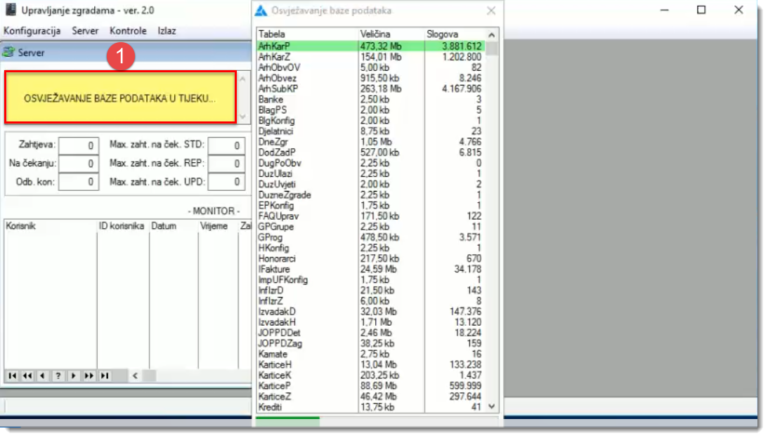This screenshot has width=768, height=438.
Task: Click the Izlaz menu item
Action: (x=166, y=31)
